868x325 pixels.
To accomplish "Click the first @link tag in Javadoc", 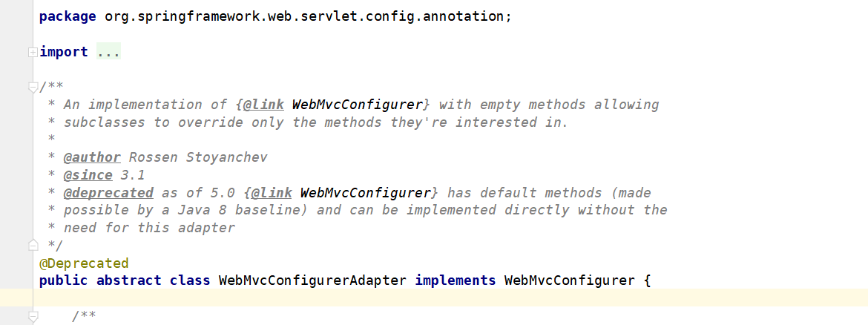I will pyautogui.click(x=263, y=105).
